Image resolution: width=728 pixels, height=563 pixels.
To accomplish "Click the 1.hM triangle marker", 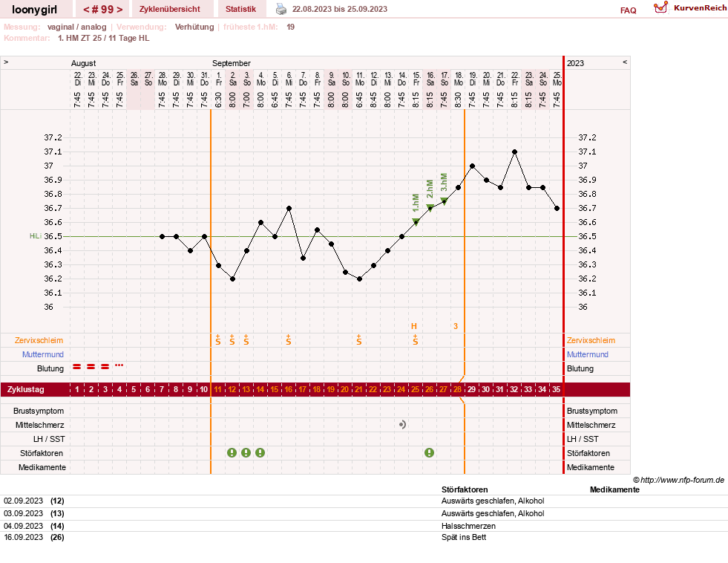I will coord(416,223).
